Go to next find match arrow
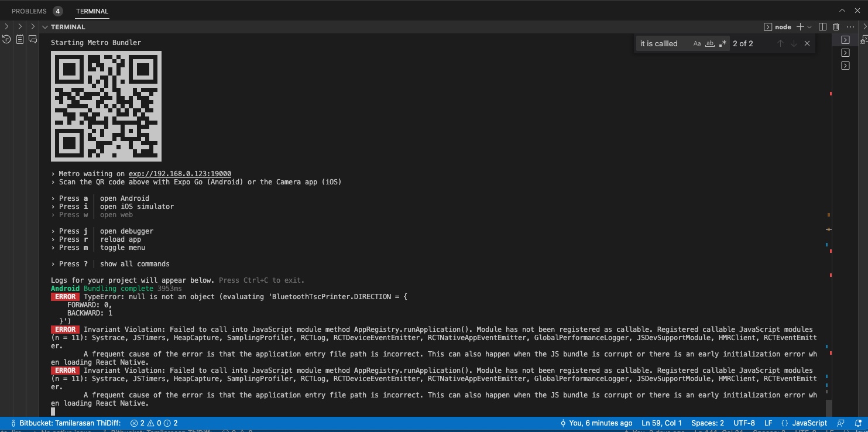 point(794,43)
